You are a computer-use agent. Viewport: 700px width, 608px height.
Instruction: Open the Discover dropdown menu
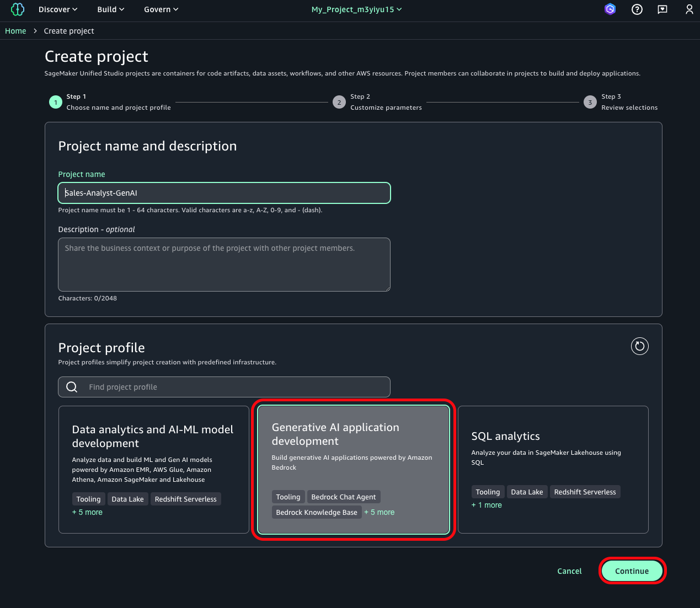click(57, 9)
